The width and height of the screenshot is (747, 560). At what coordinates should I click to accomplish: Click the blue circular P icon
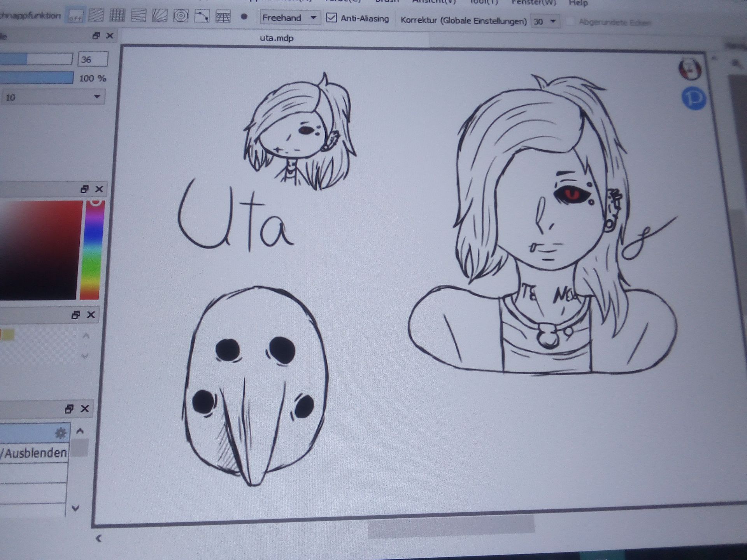(694, 98)
